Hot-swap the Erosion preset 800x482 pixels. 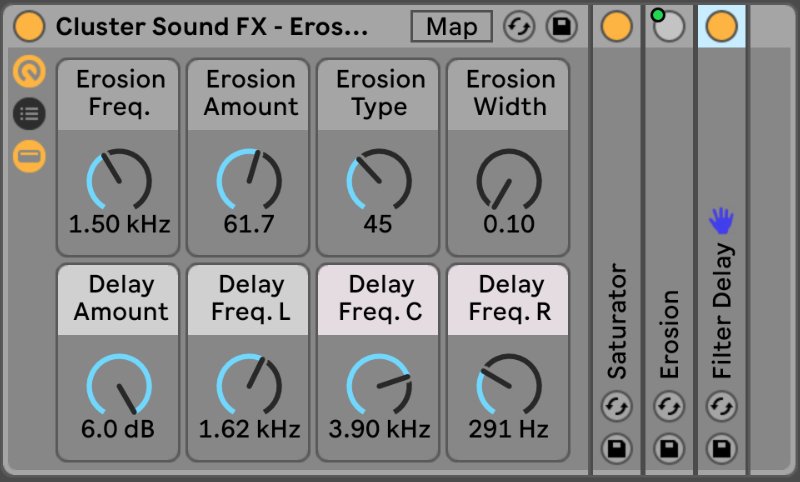tap(669, 407)
